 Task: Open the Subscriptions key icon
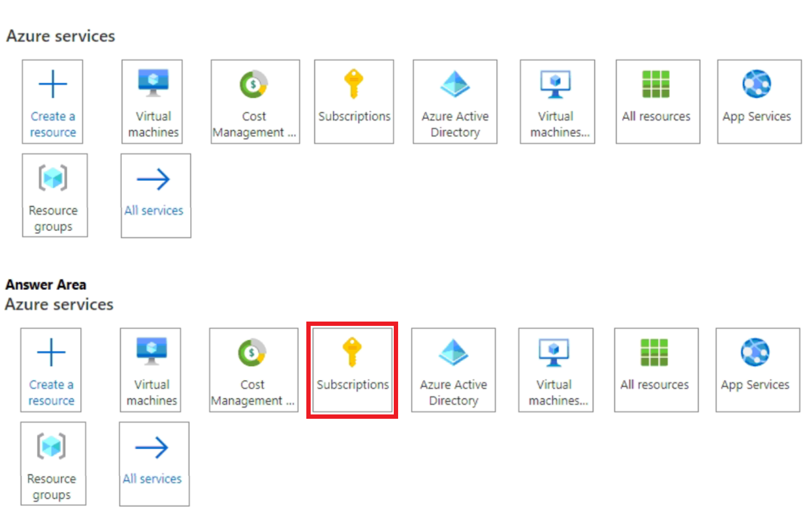354,100
